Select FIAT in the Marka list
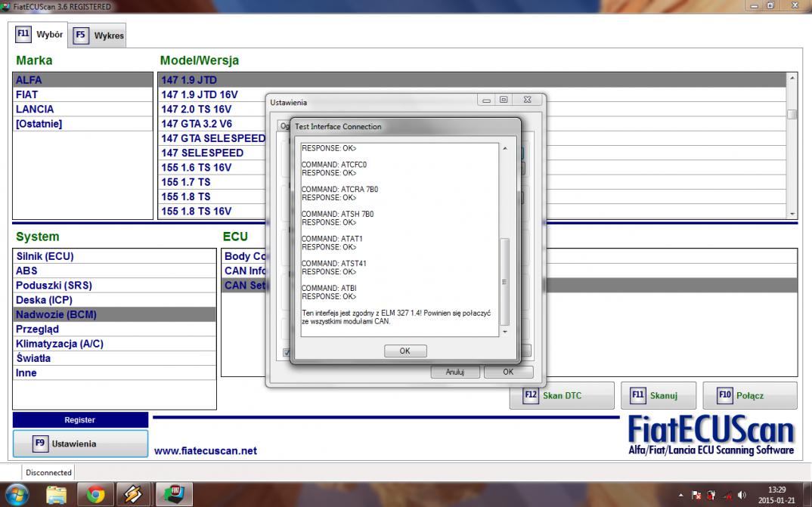 83,94
